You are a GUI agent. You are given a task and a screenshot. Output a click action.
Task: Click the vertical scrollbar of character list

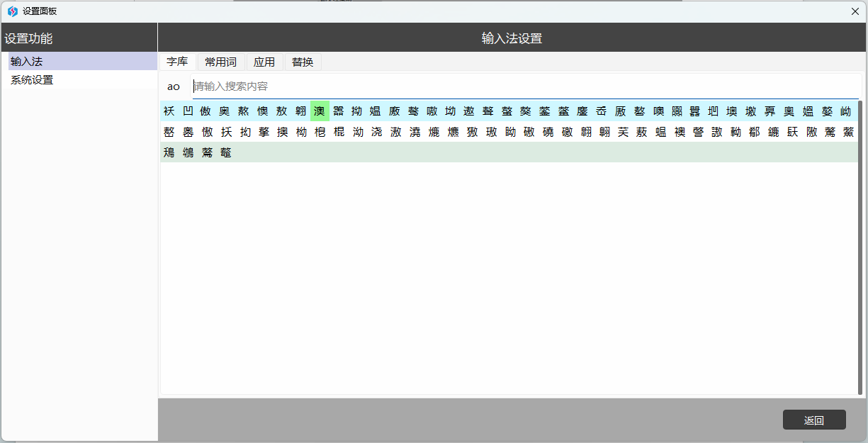coord(860,248)
